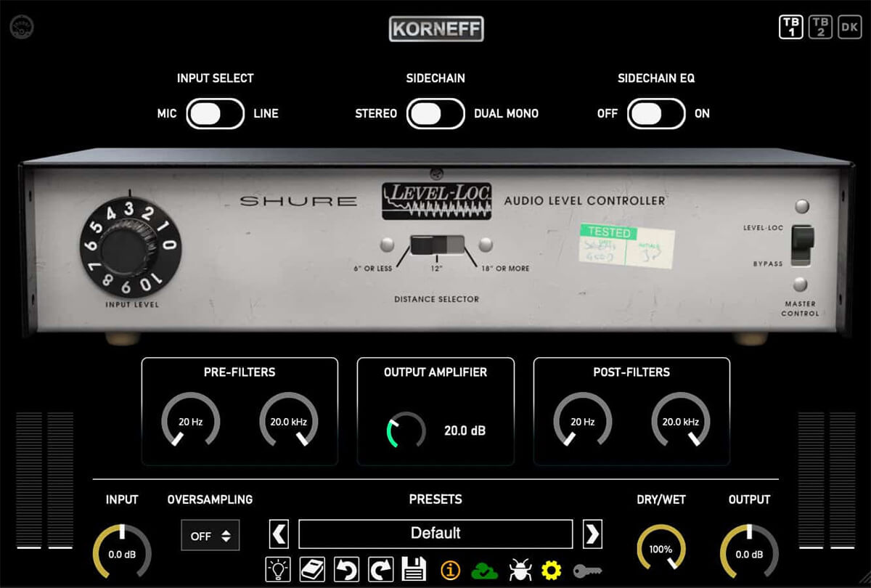Turn on the Sidechain EQ switch
This screenshot has width=871, height=588.
(656, 114)
